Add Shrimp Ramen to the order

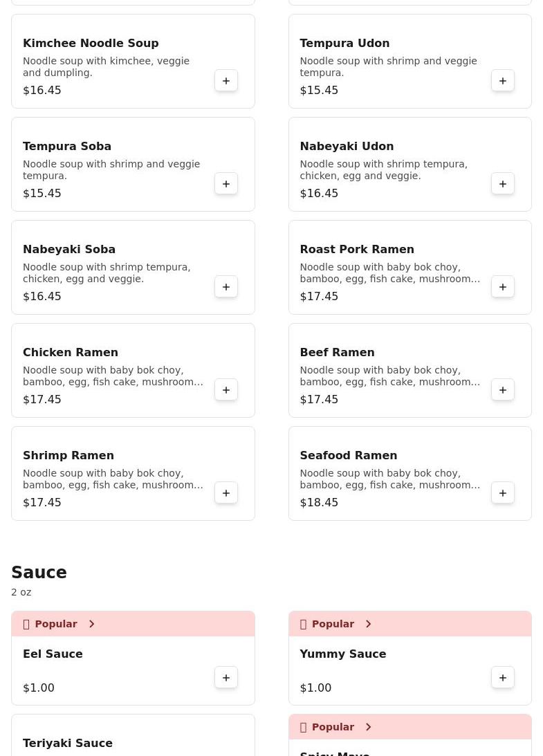click(226, 493)
